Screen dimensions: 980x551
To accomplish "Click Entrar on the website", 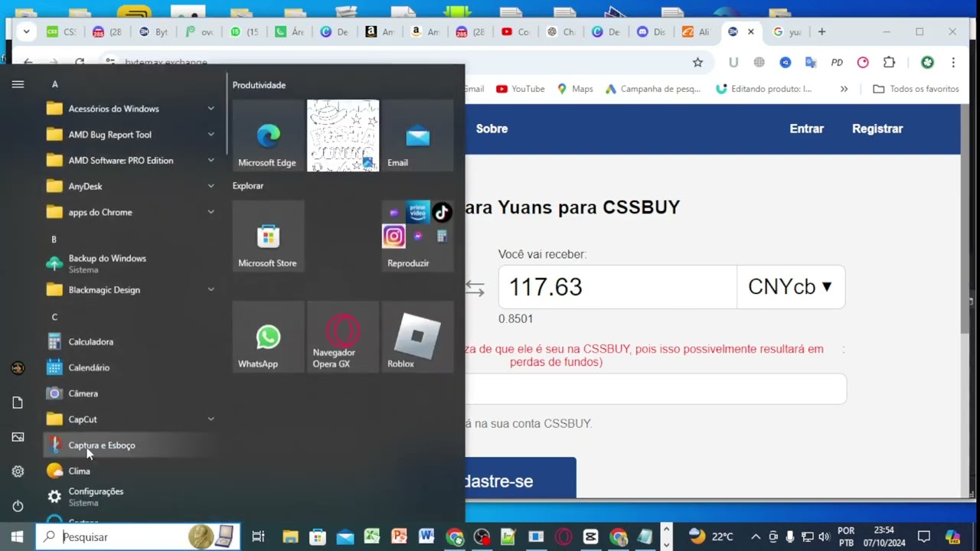I will (806, 129).
